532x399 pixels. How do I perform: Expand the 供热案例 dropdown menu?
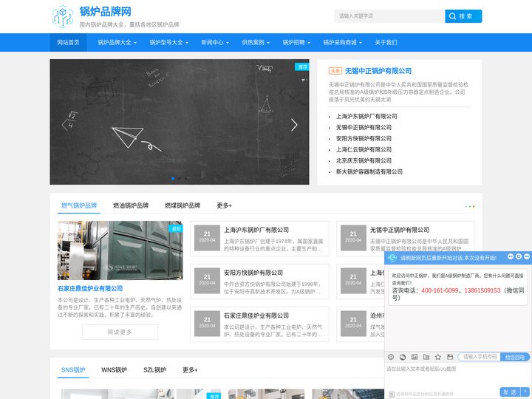point(256,42)
